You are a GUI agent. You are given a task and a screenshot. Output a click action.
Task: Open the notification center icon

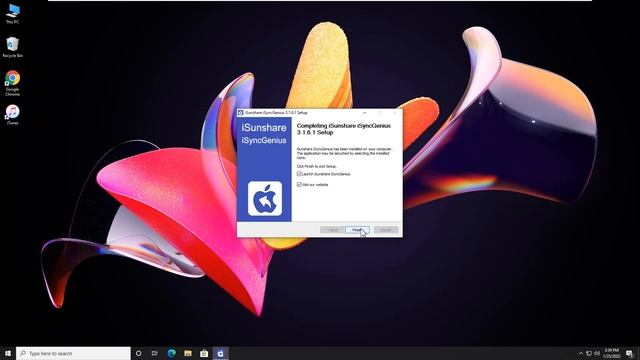point(629,353)
